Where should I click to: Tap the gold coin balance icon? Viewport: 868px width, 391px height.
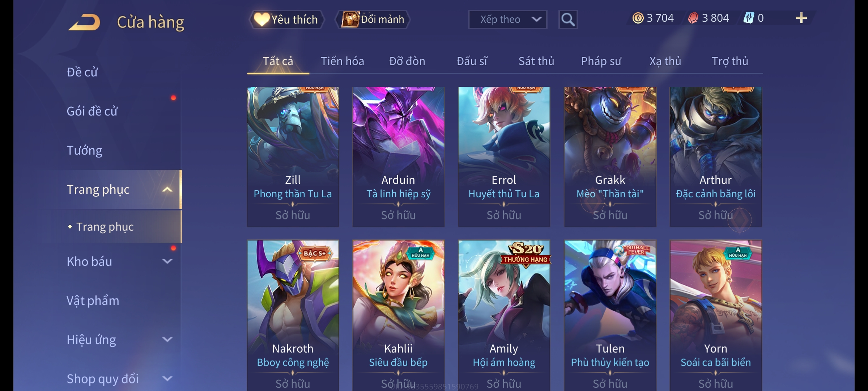pyautogui.click(x=638, y=18)
